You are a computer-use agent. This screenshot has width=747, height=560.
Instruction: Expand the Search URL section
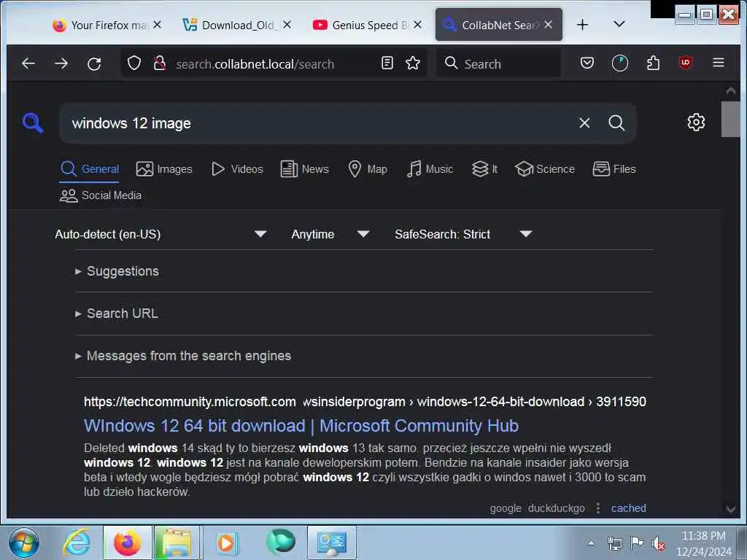click(117, 314)
